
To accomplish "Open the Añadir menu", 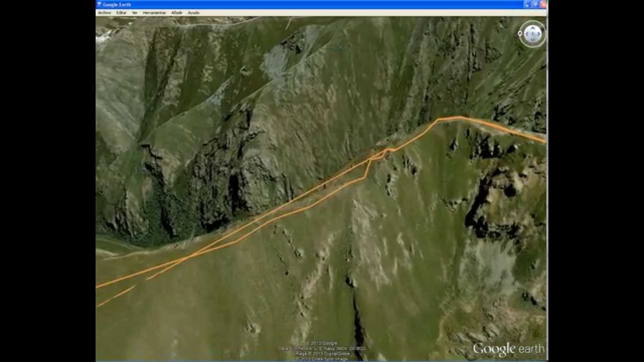I will (177, 12).
